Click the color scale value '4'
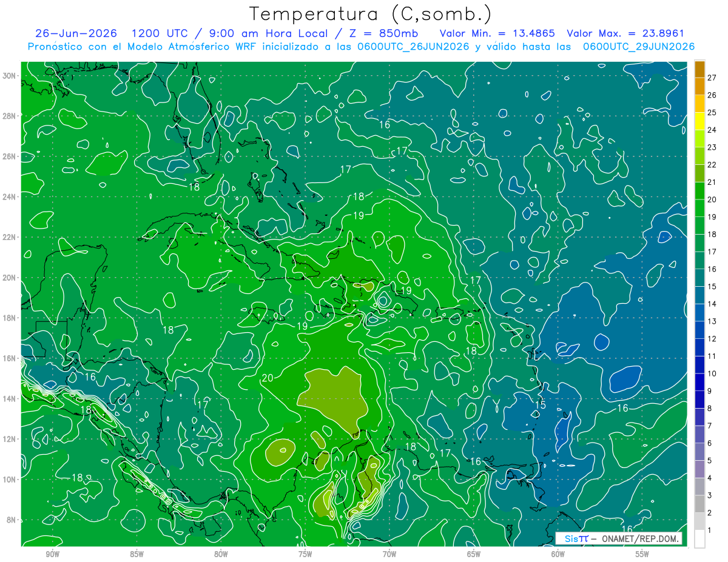Image resolution: width=728 pixels, height=562 pixels. tap(710, 478)
